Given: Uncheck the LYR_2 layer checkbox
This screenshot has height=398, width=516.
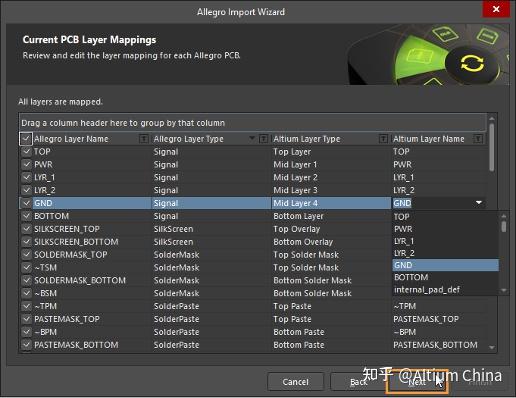Looking at the screenshot, I should pos(26,190).
